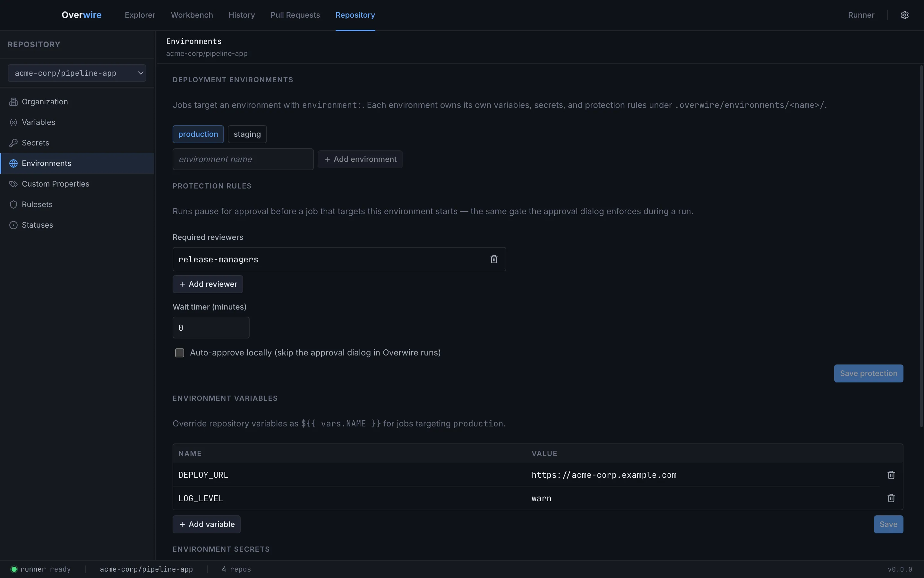Go to the Pull Requests tab
924x578 pixels.
click(x=295, y=15)
